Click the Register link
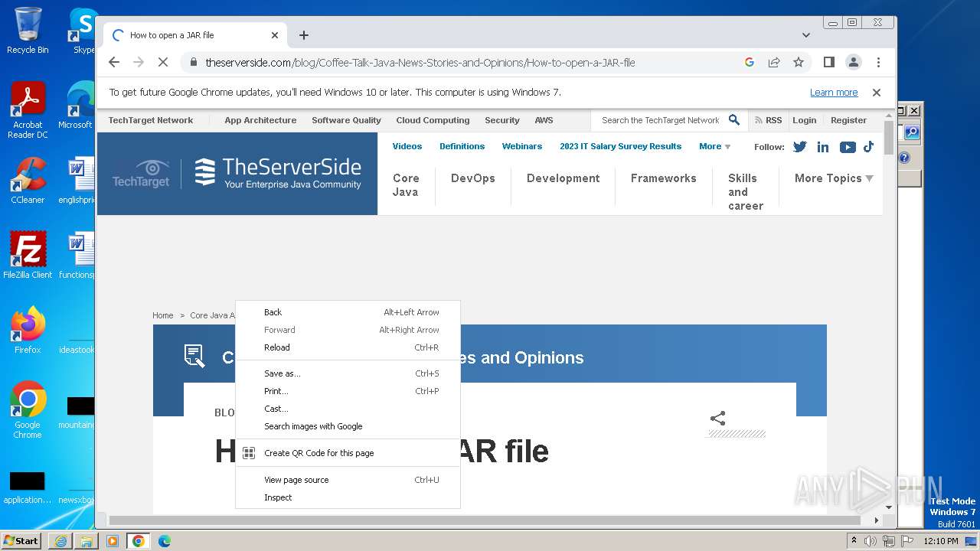Viewport: 980px width, 551px height. 848,120
